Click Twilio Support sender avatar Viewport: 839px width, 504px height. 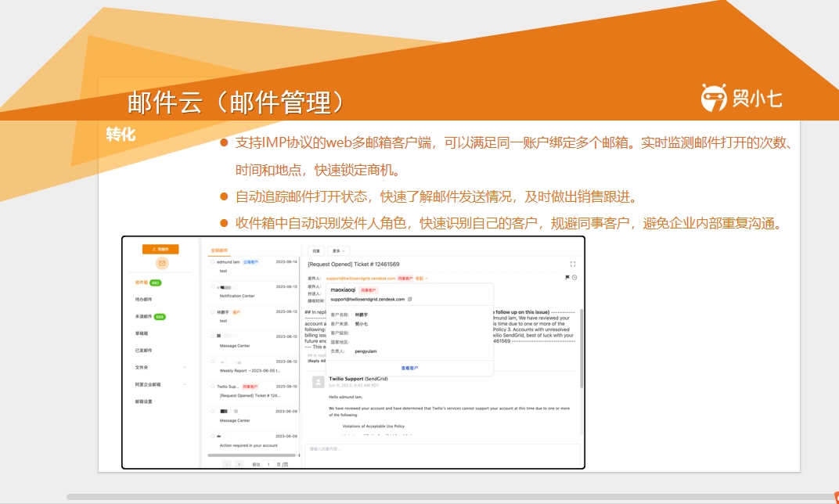click(x=318, y=381)
